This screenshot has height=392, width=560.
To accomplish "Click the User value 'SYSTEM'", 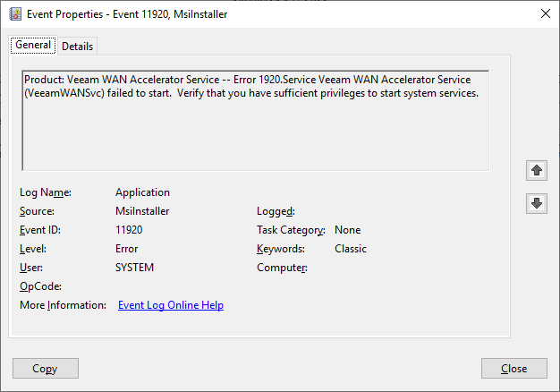I will 134,268.
